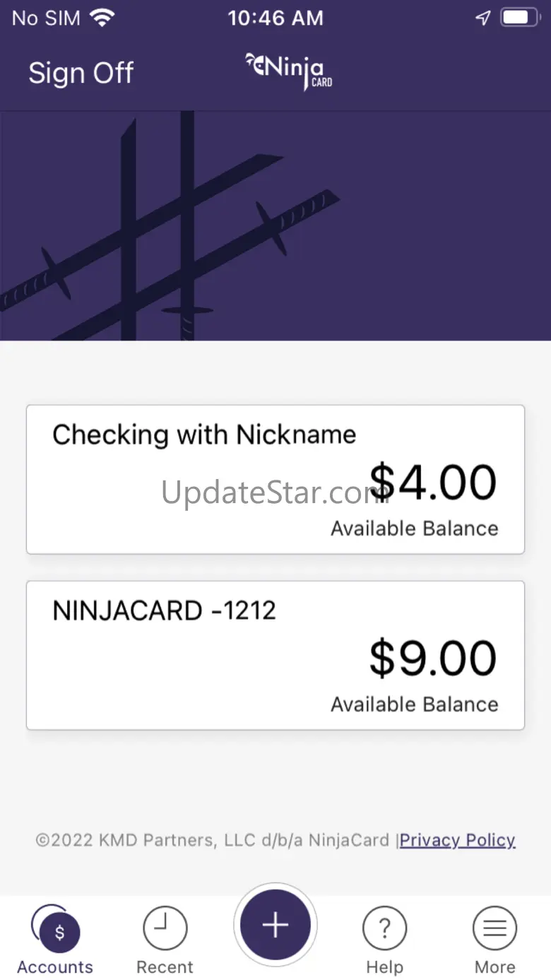The width and height of the screenshot is (551, 980).
Task: Tap the NinjaCard logo in header
Action: 289,71
